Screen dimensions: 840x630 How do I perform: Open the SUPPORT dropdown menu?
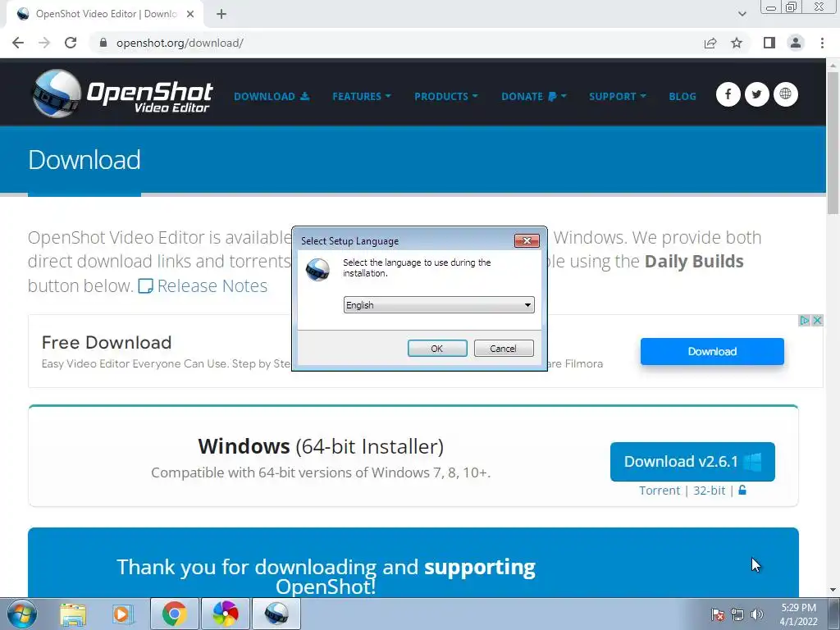coord(617,97)
